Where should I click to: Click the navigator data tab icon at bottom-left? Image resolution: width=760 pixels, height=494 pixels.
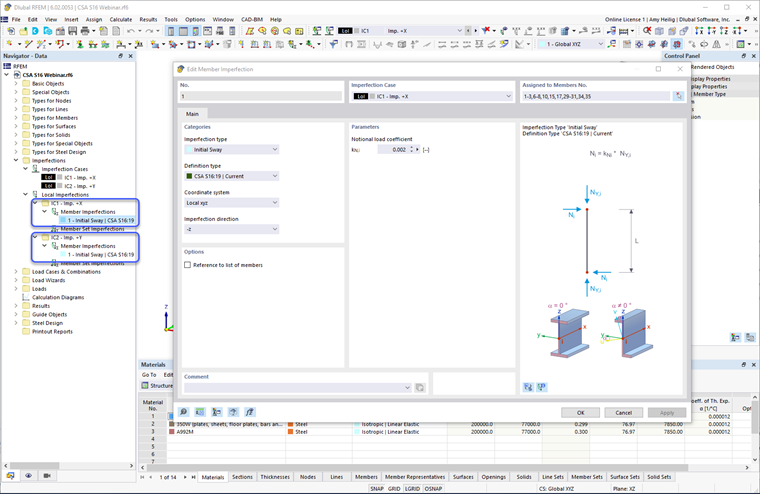coord(10,476)
